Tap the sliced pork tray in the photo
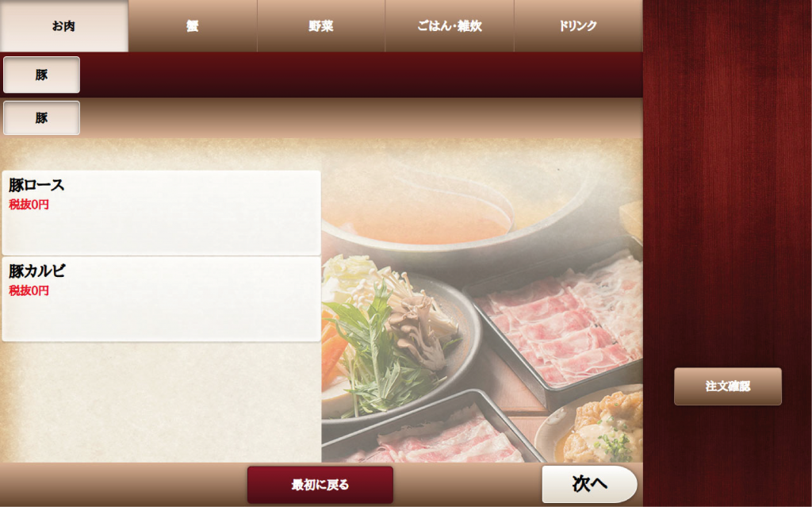The width and height of the screenshot is (812, 507). (559, 327)
